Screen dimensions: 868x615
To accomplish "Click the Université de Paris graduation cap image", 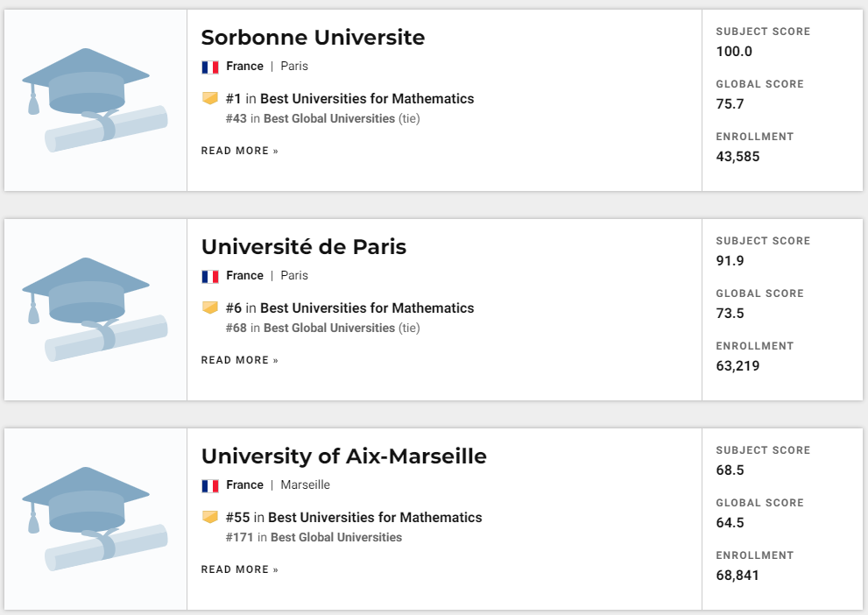I will [95, 309].
